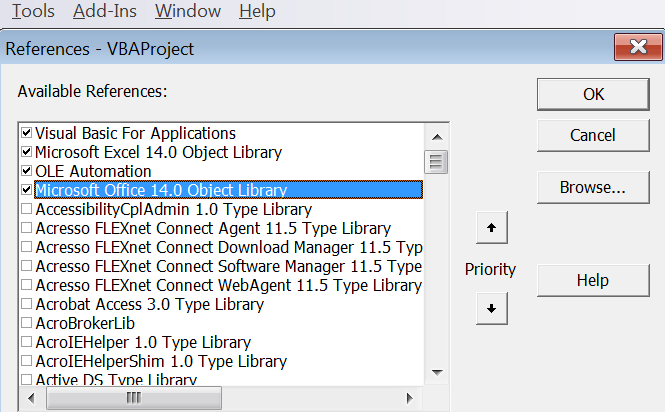Select Acresso FLEXnet Connect WebAgent row
The image size is (665, 412).
[x=229, y=286]
